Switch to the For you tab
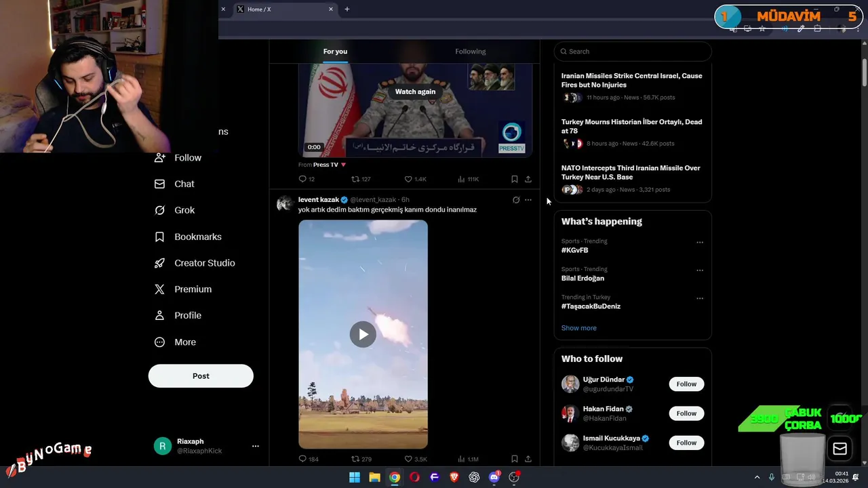This screenshot has height=488, width=868. click(x=335, y=52)
